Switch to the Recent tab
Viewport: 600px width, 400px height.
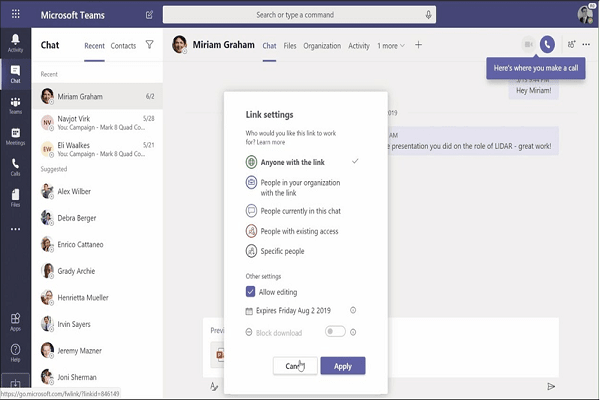[94, 46]
